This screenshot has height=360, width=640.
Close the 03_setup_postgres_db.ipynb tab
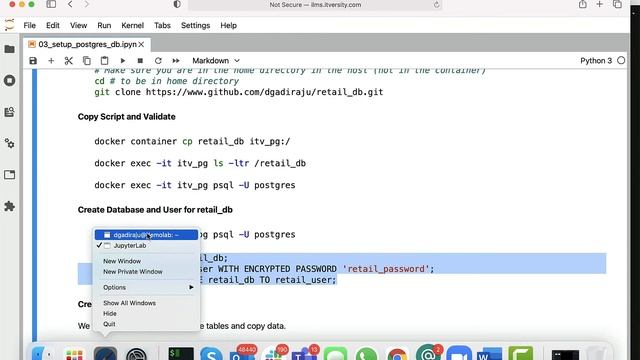click(x=141, y=44)
